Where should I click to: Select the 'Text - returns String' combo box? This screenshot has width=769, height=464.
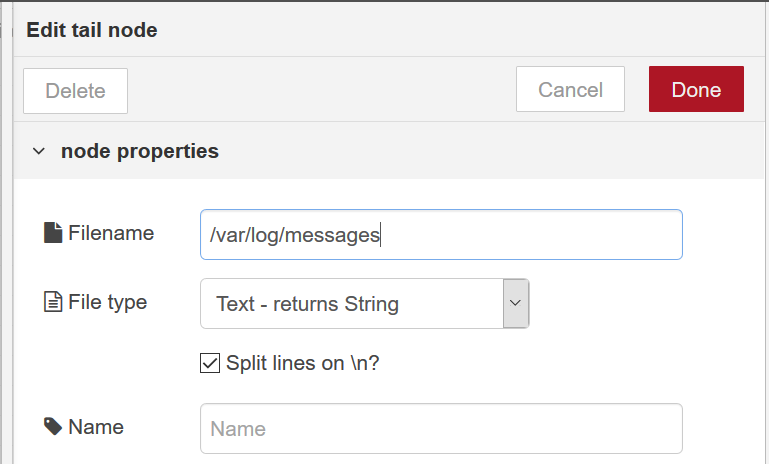click(364, 304)
